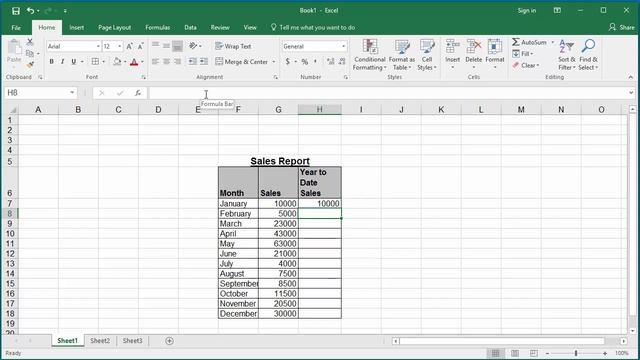Screen dimensions: 640x360
Task: Collapse the ribbon
Action: pos(631,77)
